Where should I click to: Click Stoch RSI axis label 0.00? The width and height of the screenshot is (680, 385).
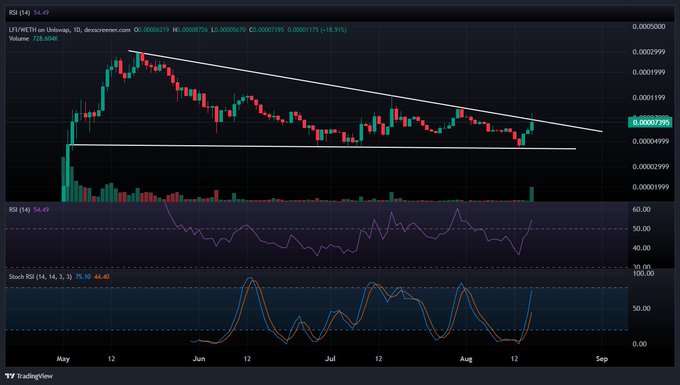click(x=641, y=344)
